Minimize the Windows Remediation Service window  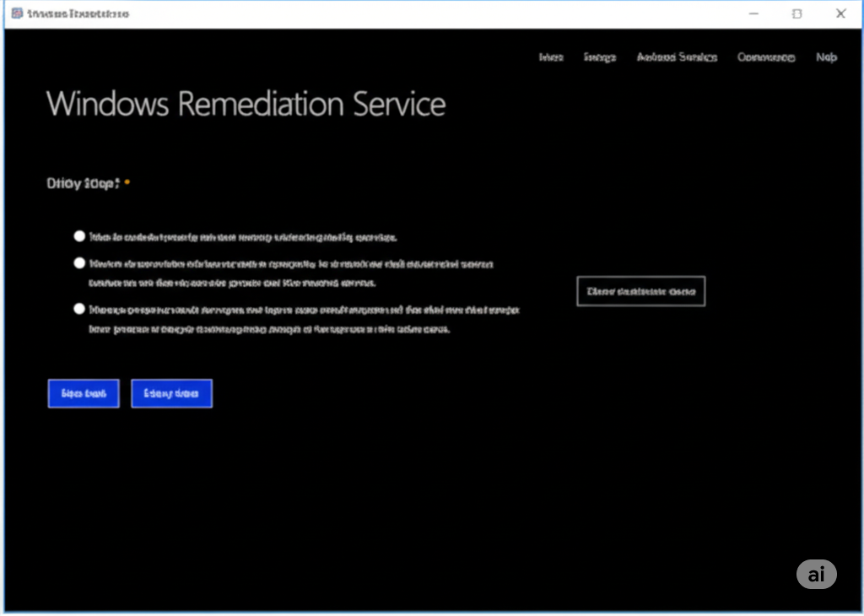click(x=753, y=14)
